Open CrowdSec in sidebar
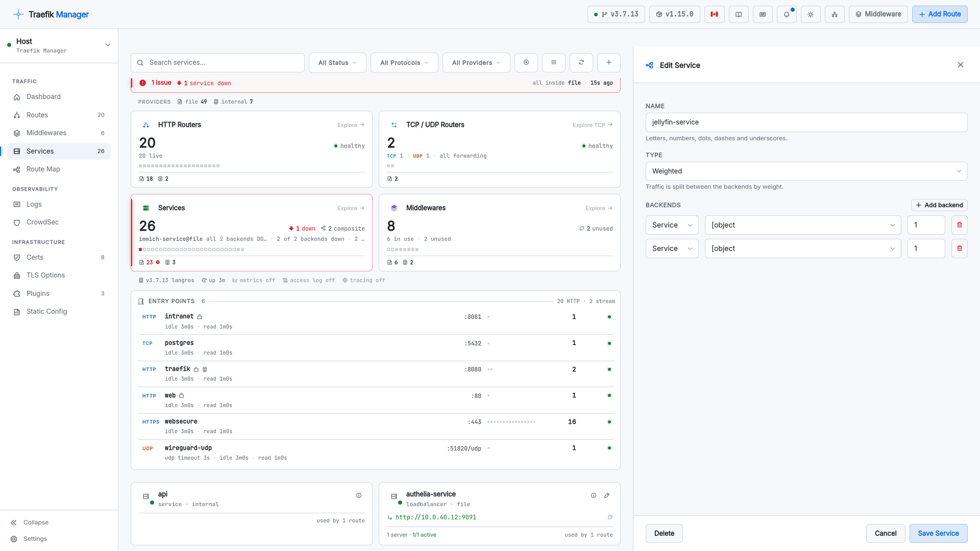 (59, 222)
